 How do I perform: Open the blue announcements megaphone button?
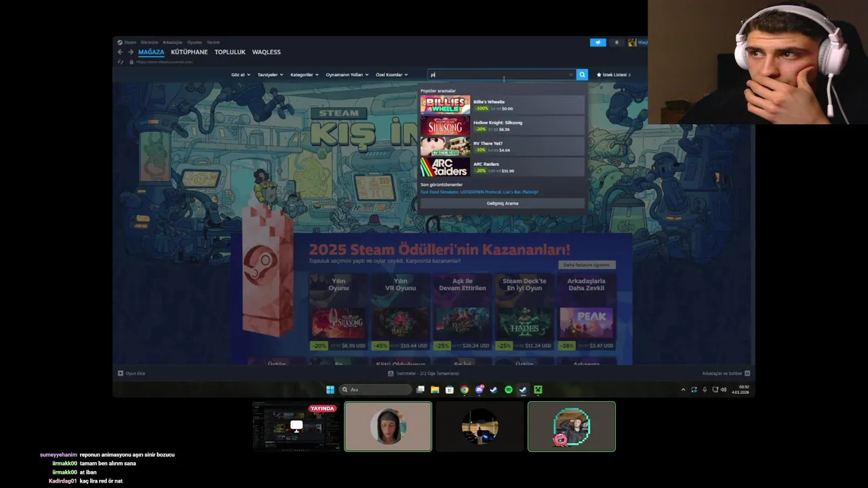(597, 42)
